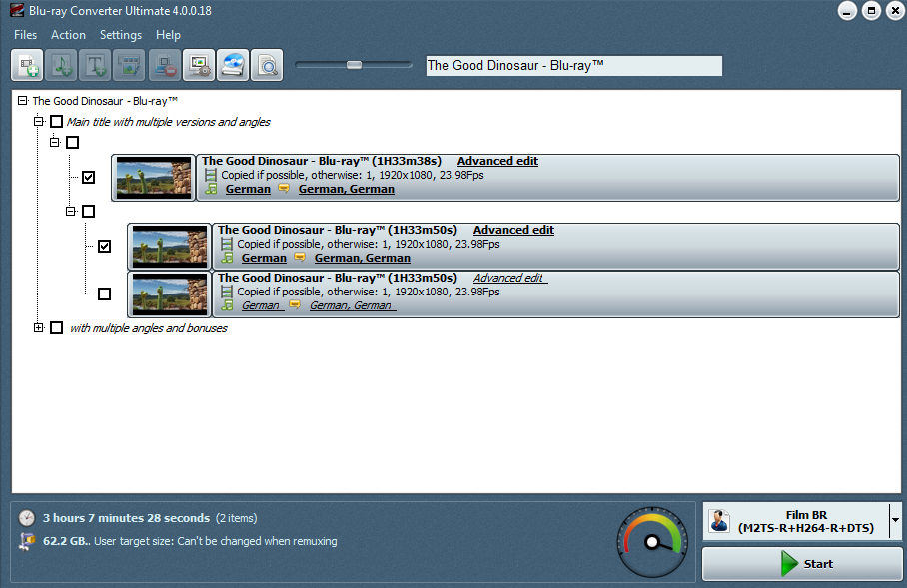907x588 pixels.
Task: Toggle the unlabeled checkbox above the 1H33m50s titles
Action: [x=89, y=211]
